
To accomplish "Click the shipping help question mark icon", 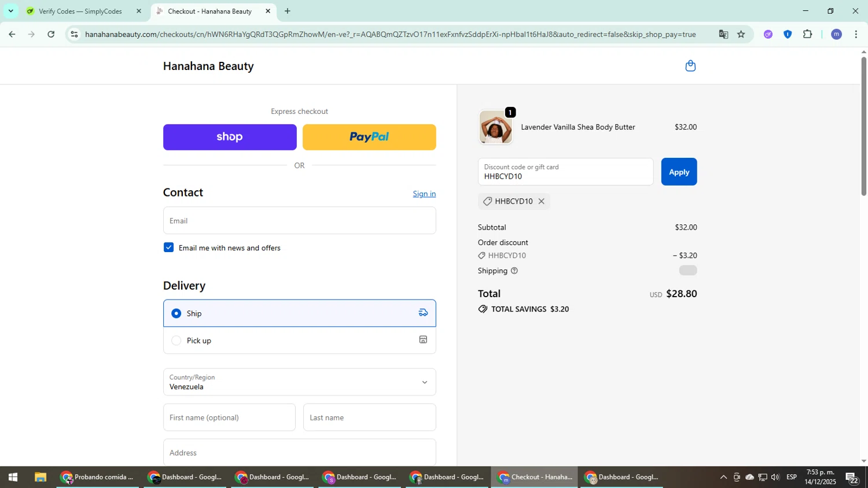I will pyautogui.click(x=514, y=271).
